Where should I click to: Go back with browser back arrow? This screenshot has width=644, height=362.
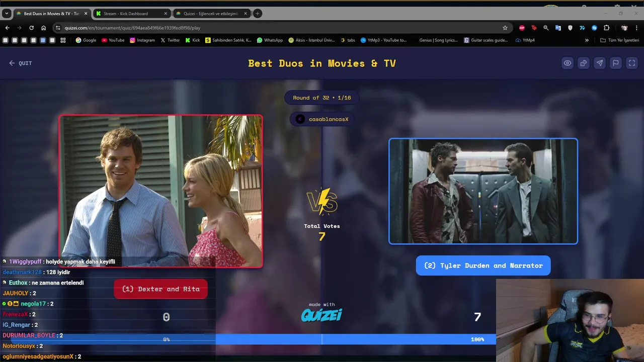click(x=7, y=28)
